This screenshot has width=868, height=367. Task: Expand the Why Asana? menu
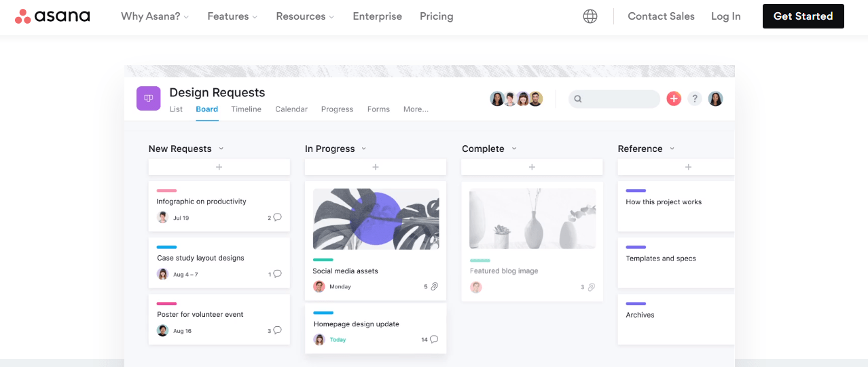(155, 16)
